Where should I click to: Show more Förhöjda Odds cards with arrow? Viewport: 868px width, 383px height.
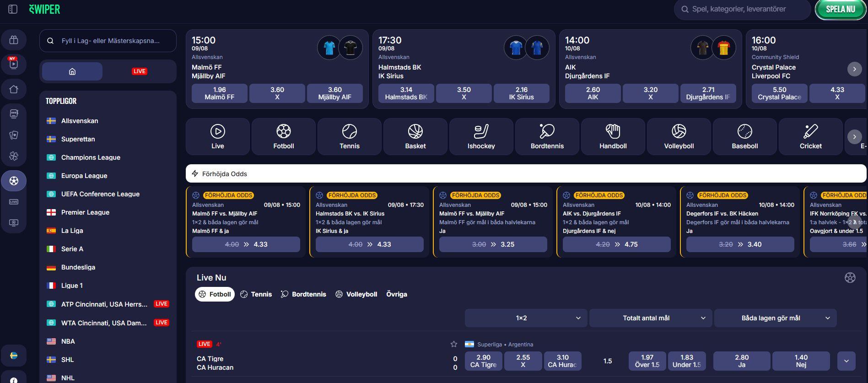pyautogui.click(x=854, y=222)
